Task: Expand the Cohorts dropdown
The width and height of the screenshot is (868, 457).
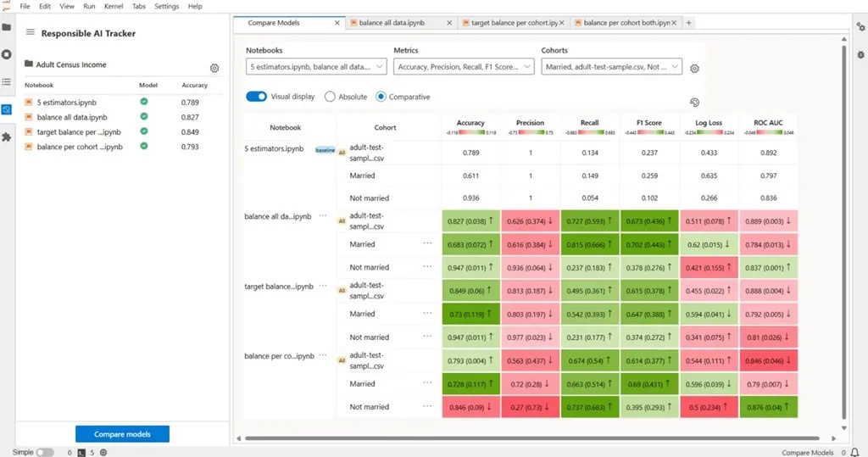Action: tap(611, 66)
